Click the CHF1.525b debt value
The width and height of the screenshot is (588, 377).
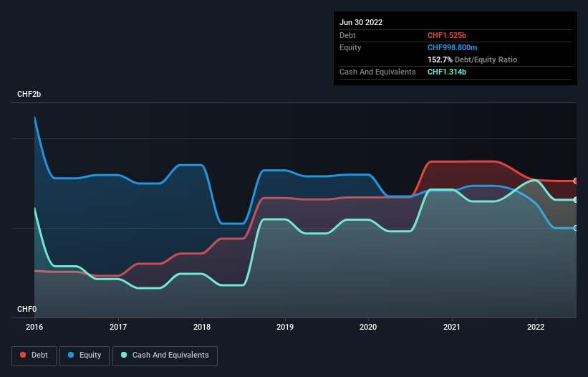pyautogui.click(x=447, y=35)
